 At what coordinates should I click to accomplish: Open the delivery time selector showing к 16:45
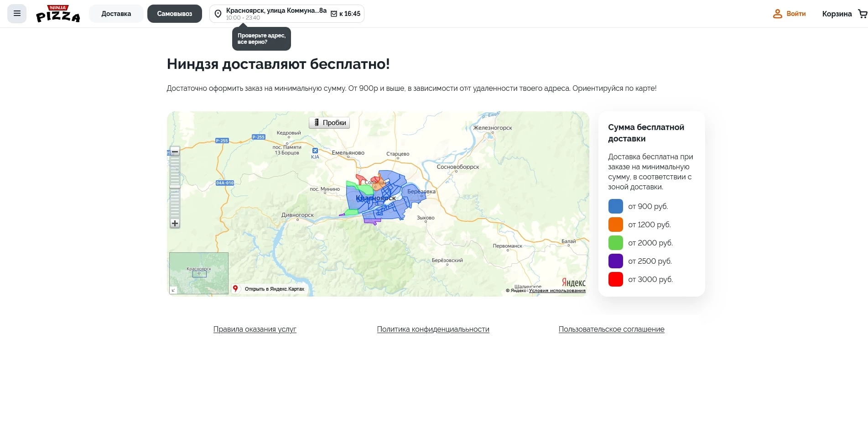tap(345, 14)
